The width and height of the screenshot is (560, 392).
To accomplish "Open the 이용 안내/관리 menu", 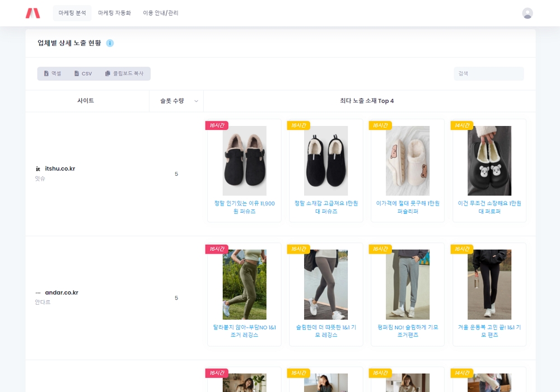I will pyautogui.click(x=161, y=13).
